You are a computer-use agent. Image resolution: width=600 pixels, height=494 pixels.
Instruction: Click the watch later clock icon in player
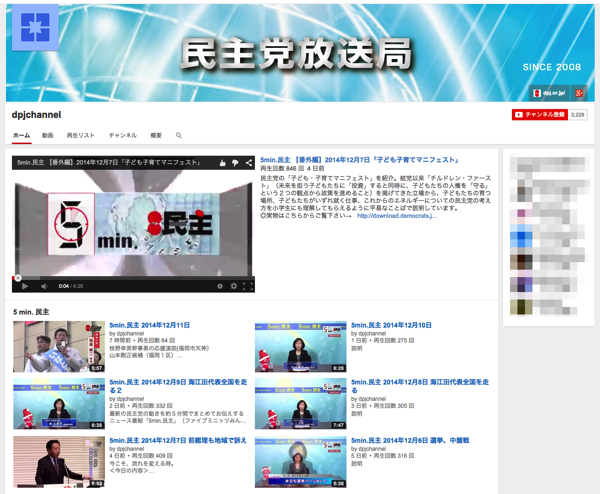pyautogui.click(x=220, y=286)
